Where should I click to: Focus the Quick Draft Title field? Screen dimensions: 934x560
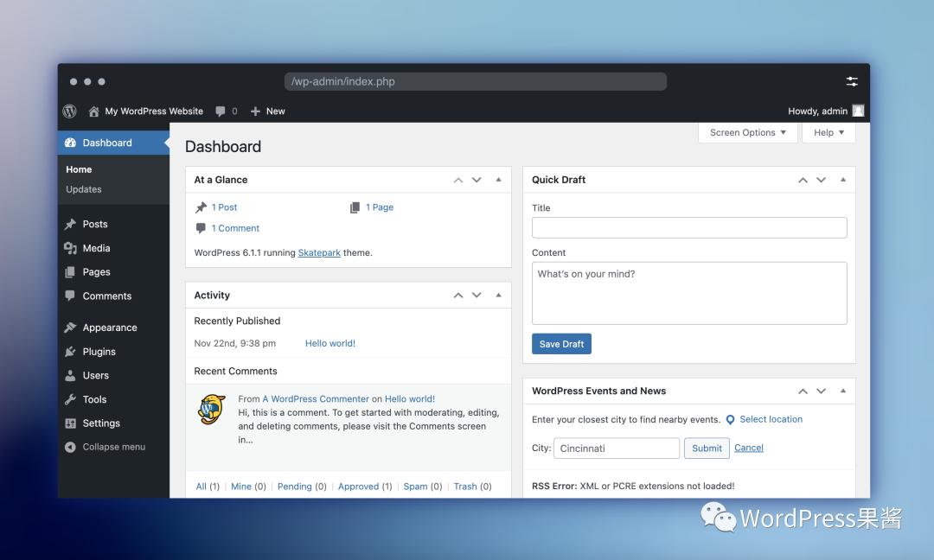point(689,227)
